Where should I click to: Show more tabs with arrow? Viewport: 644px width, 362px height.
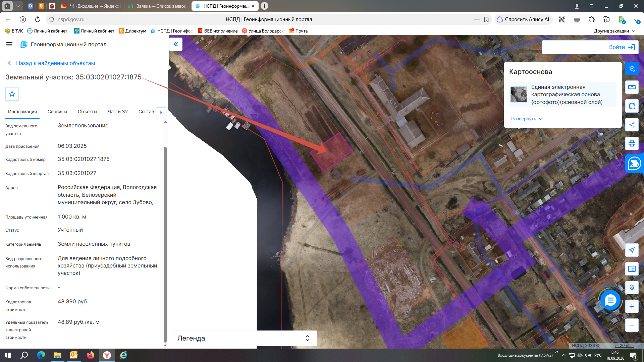161,112
